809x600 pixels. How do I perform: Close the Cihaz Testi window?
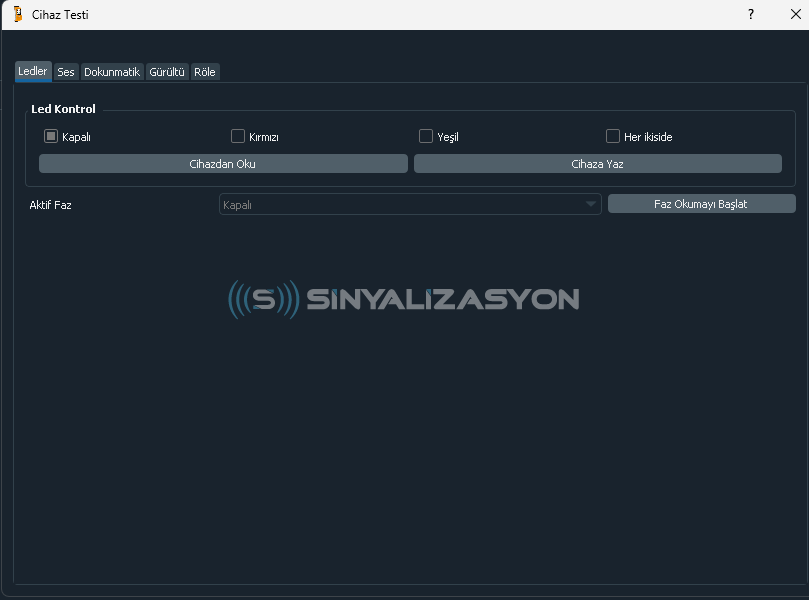[796, 14]
